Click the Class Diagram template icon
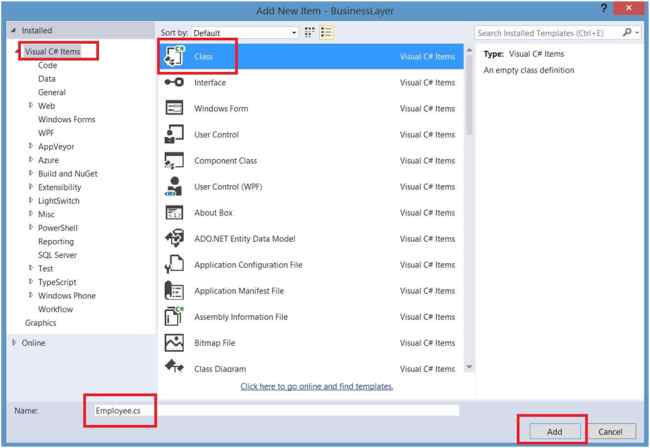 pyautogui.click(x=174, y=366)
